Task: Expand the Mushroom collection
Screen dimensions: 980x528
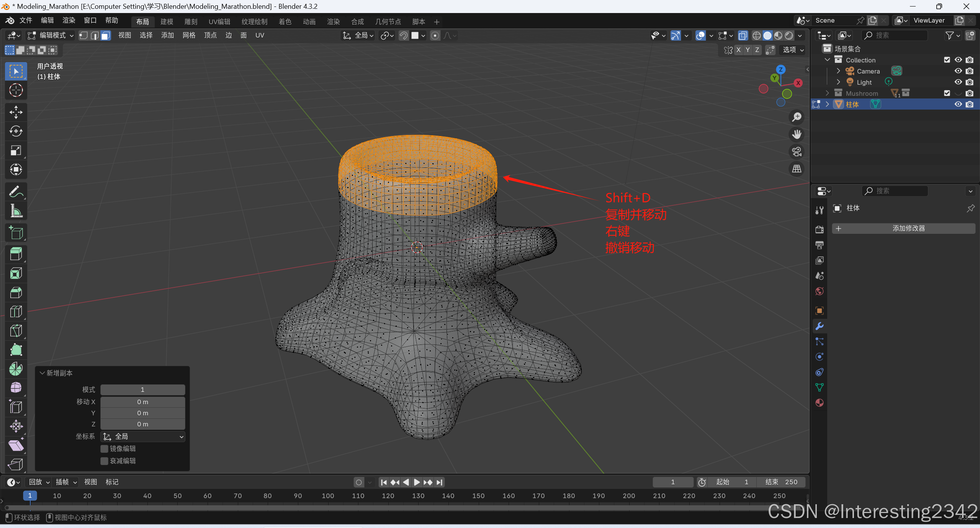Action: point(827,93)
